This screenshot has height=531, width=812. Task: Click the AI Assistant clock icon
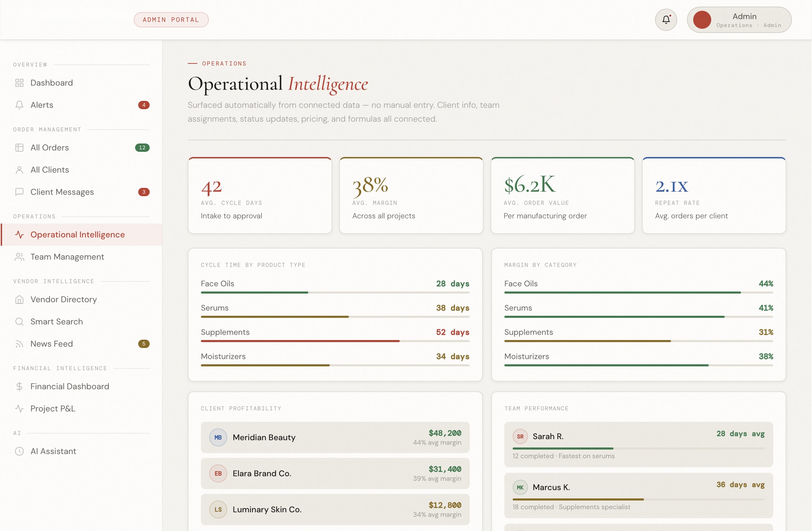coord(19,451)
